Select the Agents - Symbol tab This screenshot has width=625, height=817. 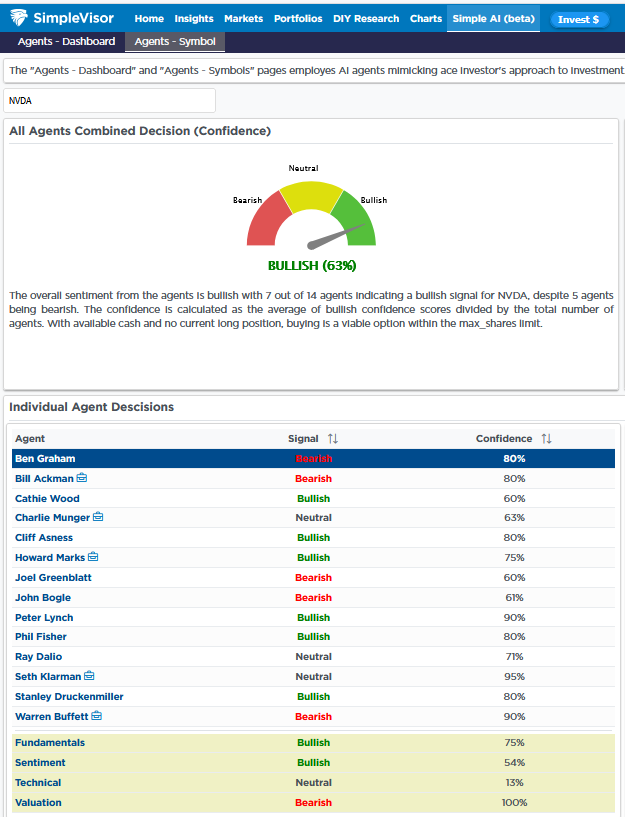[175, 42]
